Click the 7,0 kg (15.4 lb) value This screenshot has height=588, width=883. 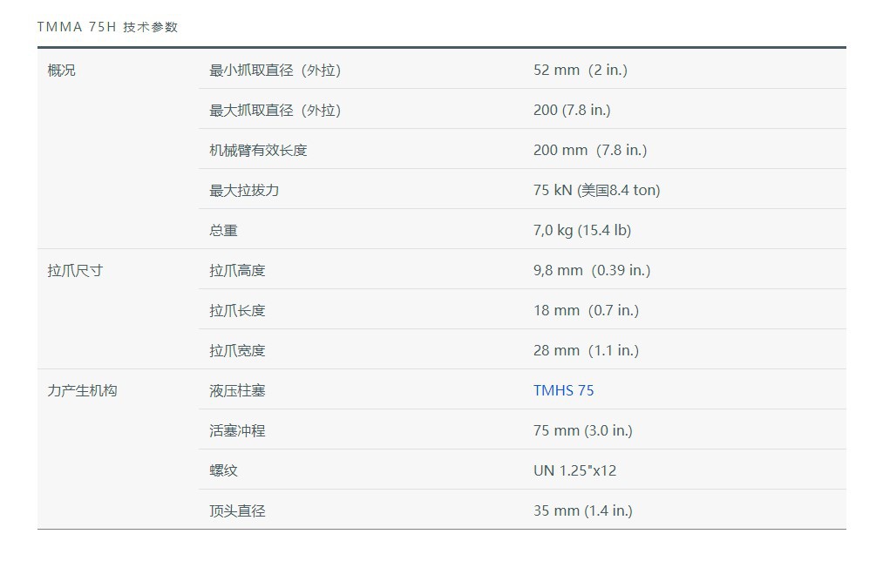click(581, 230)
